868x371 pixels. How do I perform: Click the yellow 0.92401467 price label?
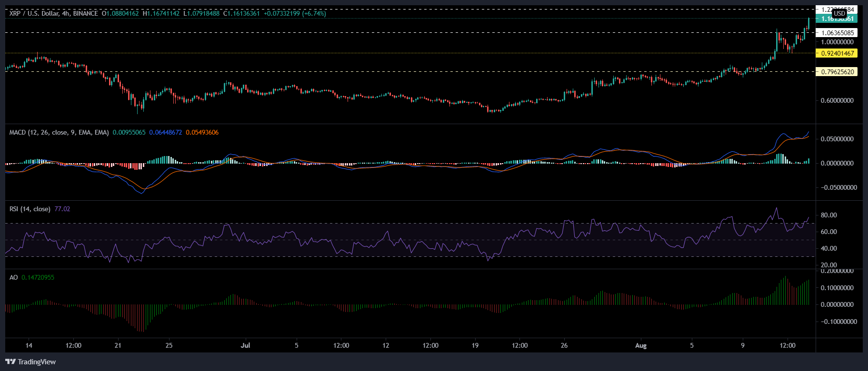(x=837, y=53)
